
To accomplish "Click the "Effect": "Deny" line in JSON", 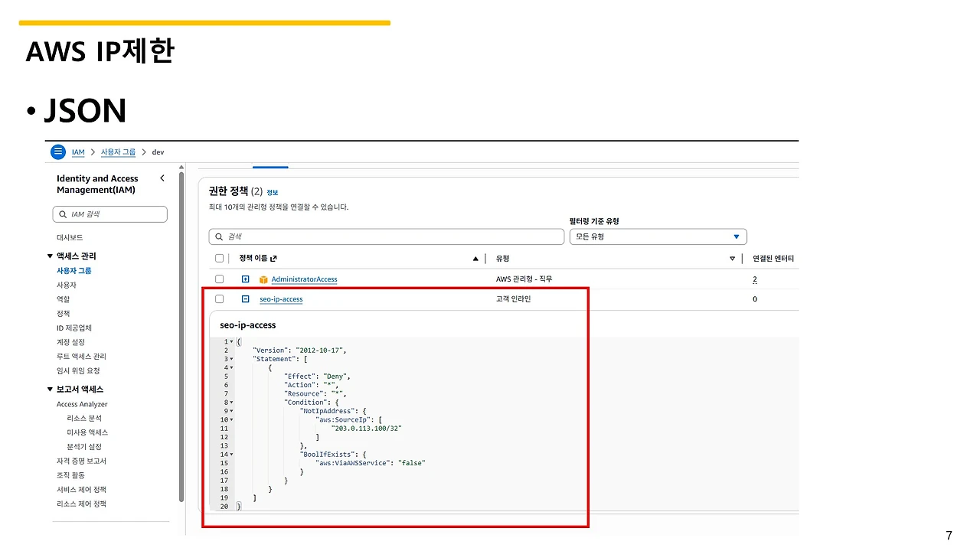I will 317,377.
